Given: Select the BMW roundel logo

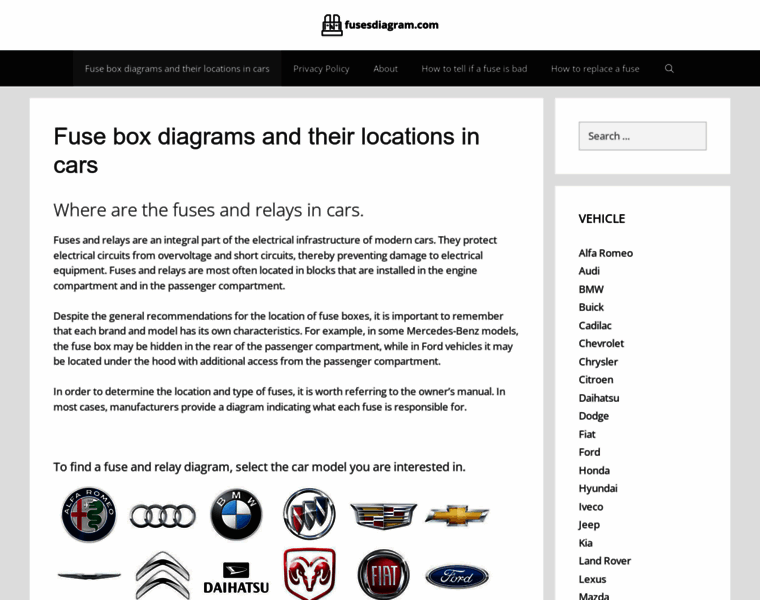Looking at the screenshot, I should (236, 514).
